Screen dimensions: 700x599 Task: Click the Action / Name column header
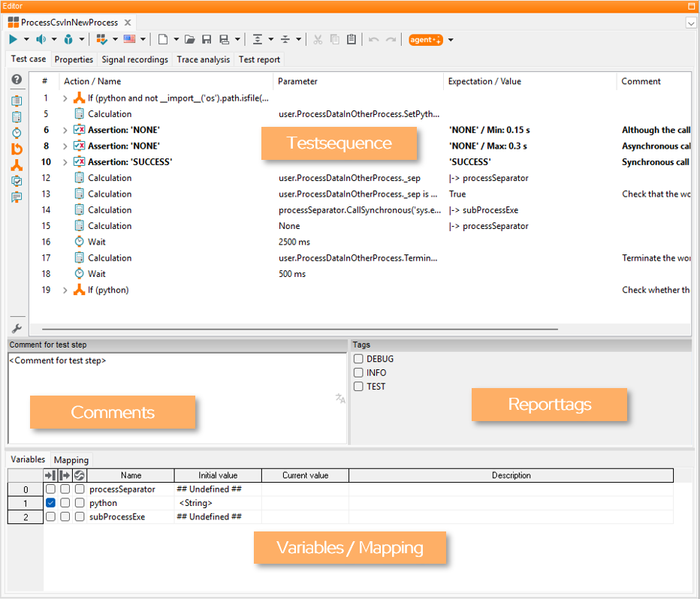tap(166, 81)
